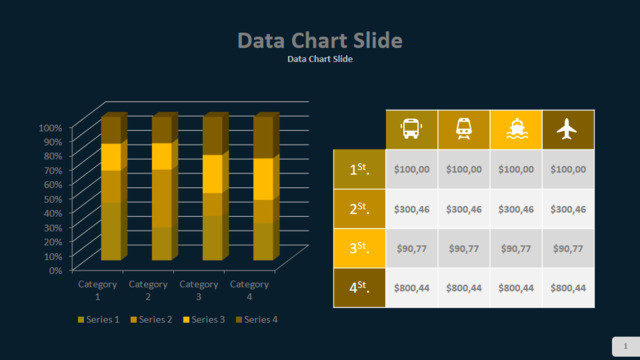Click the train icon in table header

[x=464, y=129]
